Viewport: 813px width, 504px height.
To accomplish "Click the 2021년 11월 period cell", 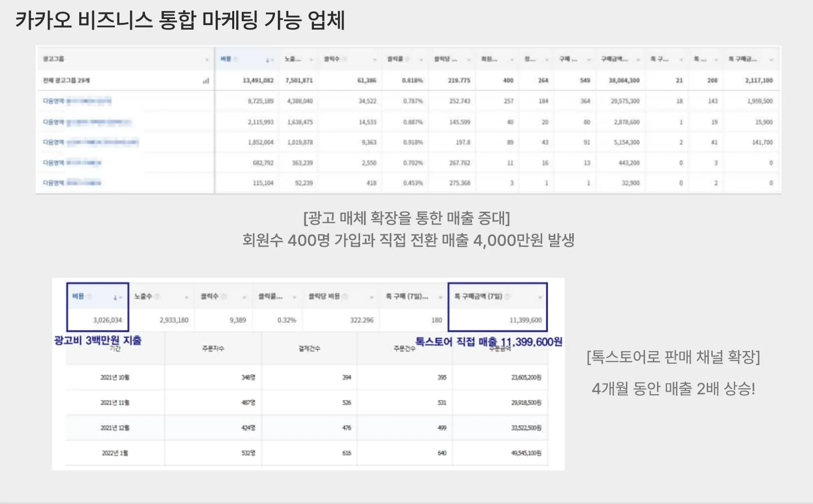I will (115, 402).
